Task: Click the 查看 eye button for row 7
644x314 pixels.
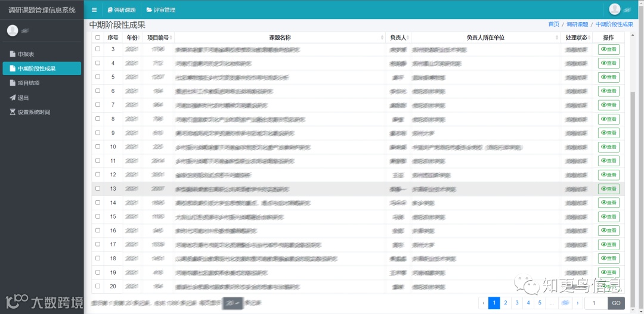Action: [609, 105]
